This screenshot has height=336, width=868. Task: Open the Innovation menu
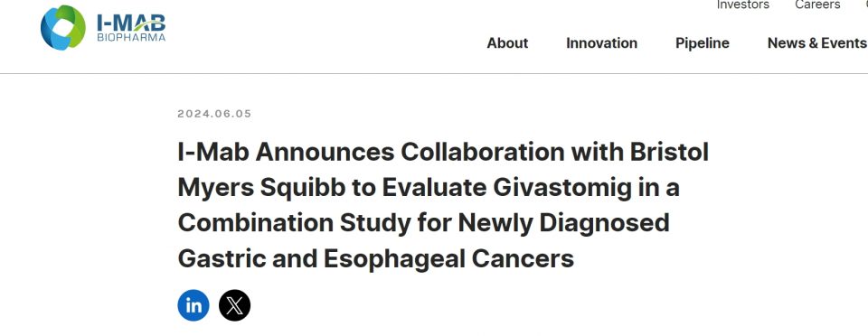pyautogui.click(x=602, y=43)
